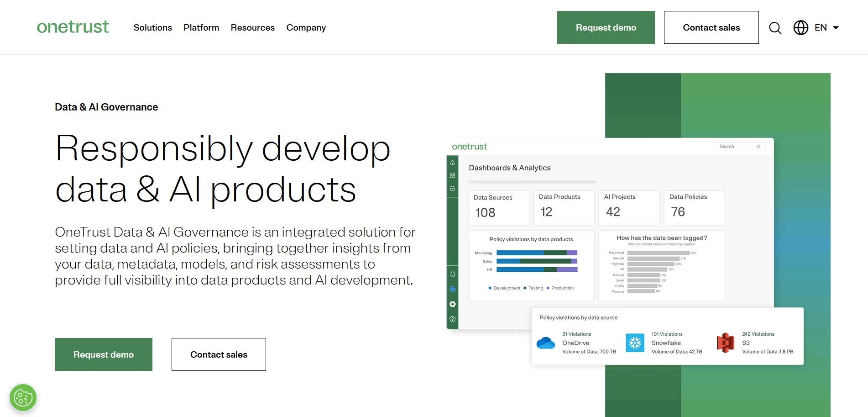Viewport: 868px width, 417px height.
Task: Click the grid icon in dashboard sidebar
Action: click(x=452, y=175)
